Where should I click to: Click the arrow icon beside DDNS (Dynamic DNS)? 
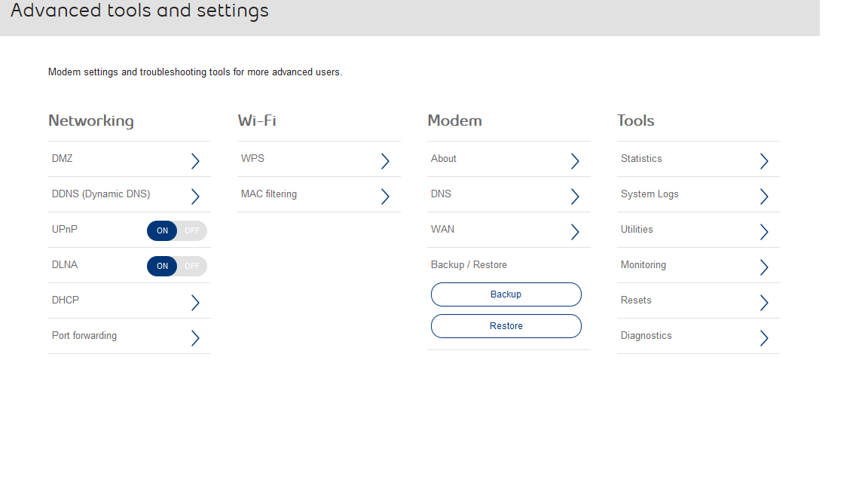pyautogui.click(x=195, y=196)
